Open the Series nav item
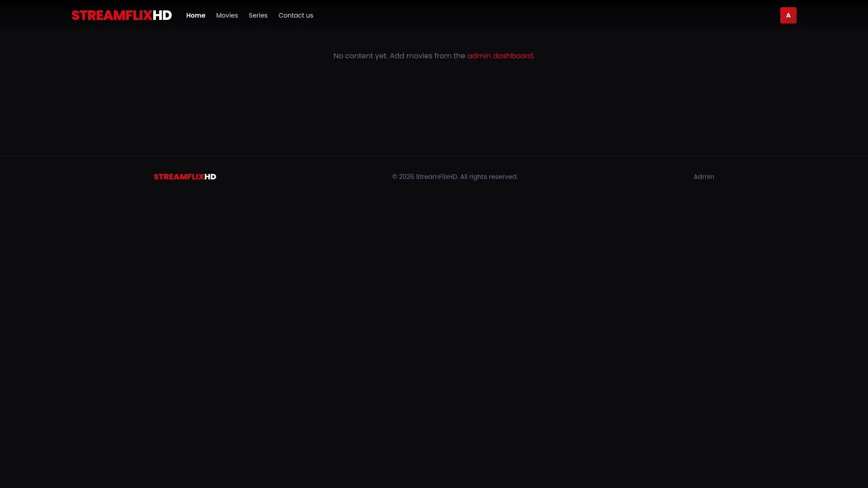This screenshot has height=488, width=868. [258, 15]
